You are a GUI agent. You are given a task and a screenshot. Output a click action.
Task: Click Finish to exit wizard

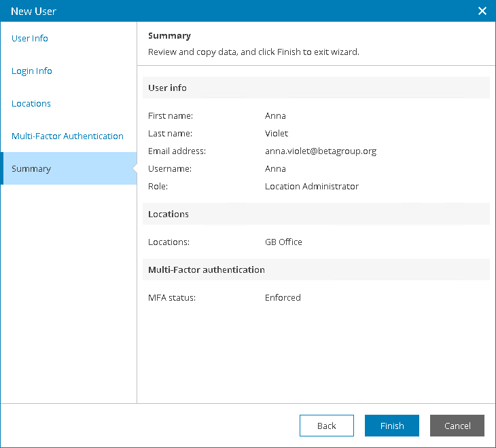pos(391,426)
